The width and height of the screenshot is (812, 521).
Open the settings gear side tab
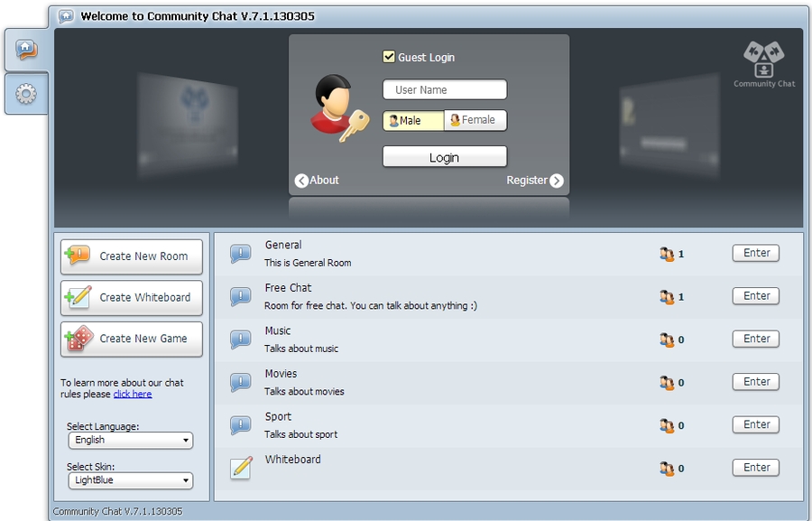(26, 94)
